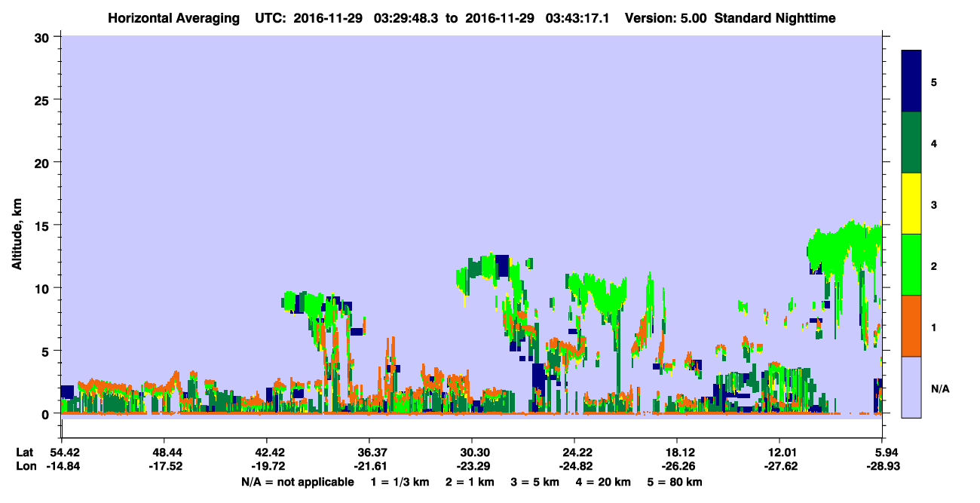Click legend text '4 = 20 km'
This screenshot has height=503, width=980.
coord(602,482)
